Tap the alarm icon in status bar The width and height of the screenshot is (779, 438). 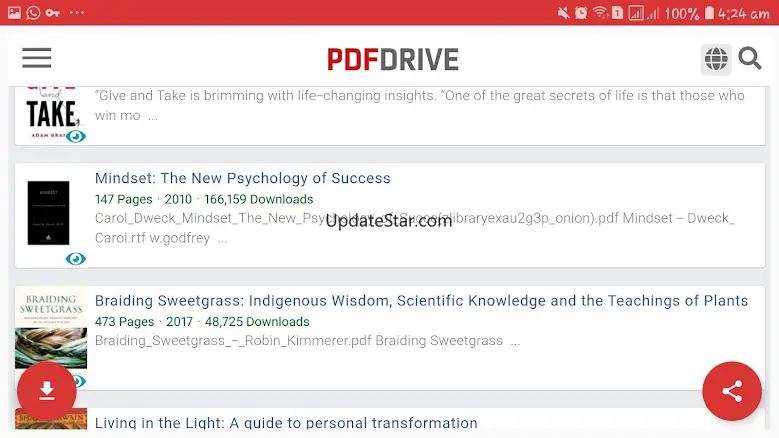click(581, 13)
